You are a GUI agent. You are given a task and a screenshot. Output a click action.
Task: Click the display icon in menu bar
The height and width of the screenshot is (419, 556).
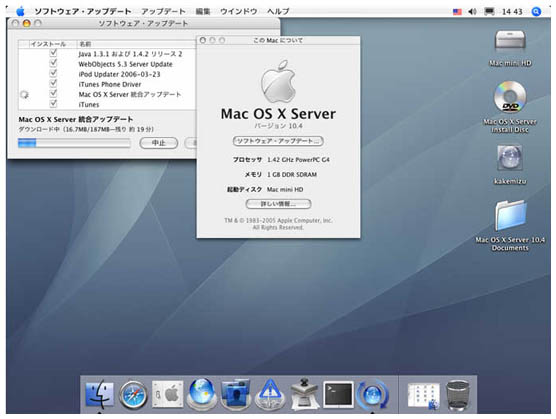(x=489, y=12)
